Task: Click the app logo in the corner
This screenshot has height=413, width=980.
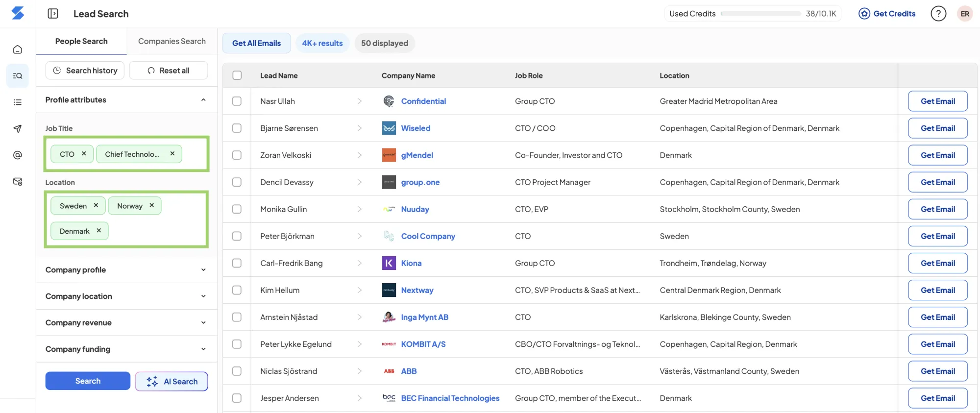Action: click(x=18, y=13)
